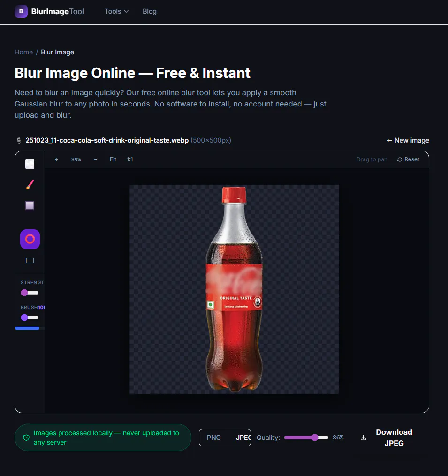448x476 pixels.
Task: Choose JPEG output format
Action: tap(243, 438)
